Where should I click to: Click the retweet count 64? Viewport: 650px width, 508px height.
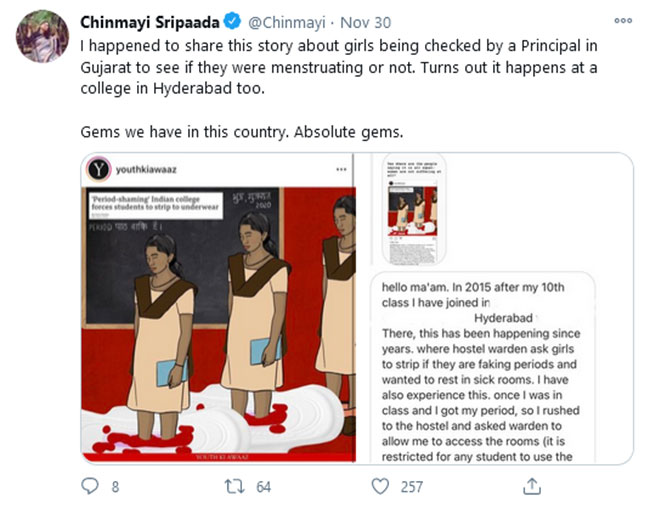265,488
